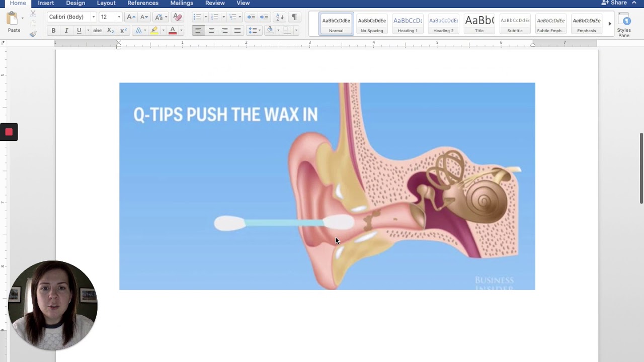644x362 pixels.
Task: Open the Styles Pane
Action: click(x=624, y=25)
